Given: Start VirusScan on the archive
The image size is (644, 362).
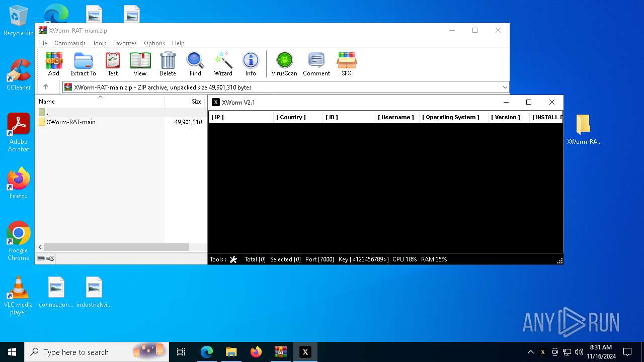Looking at the screenshot, I should coord(284,64).
